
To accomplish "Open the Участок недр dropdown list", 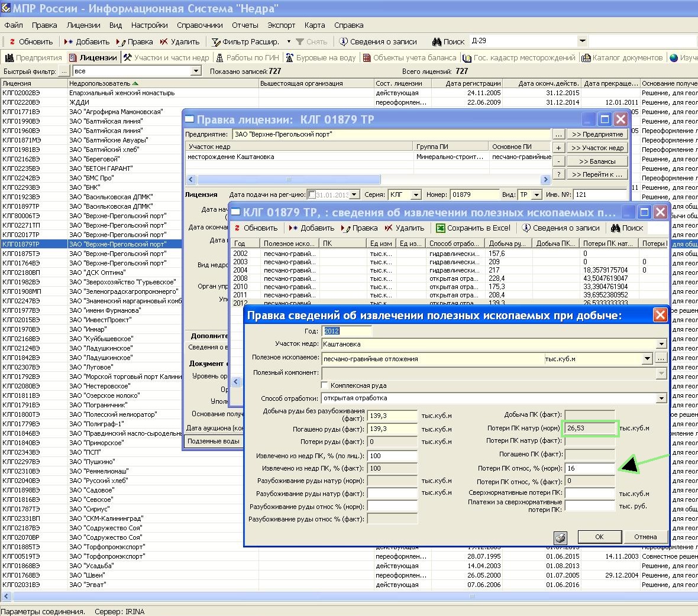I will click(x=661, y=344).
